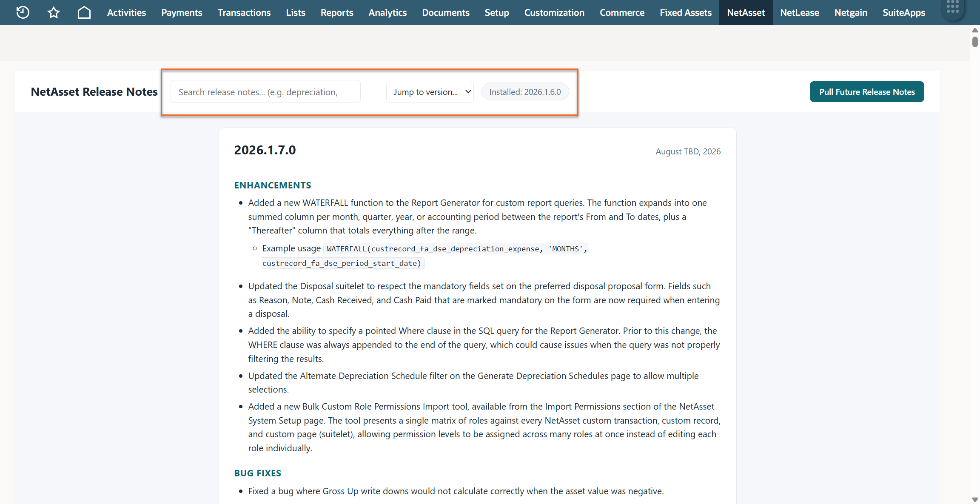Viewport: 980px width, 504px height.
Task: Open the Payments menu
Action: tap(182, 12)
